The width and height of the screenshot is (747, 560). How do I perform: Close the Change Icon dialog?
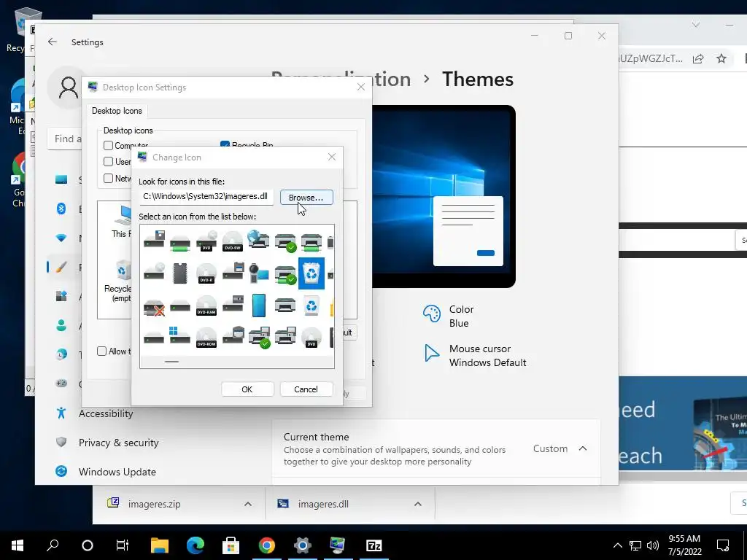332,157
